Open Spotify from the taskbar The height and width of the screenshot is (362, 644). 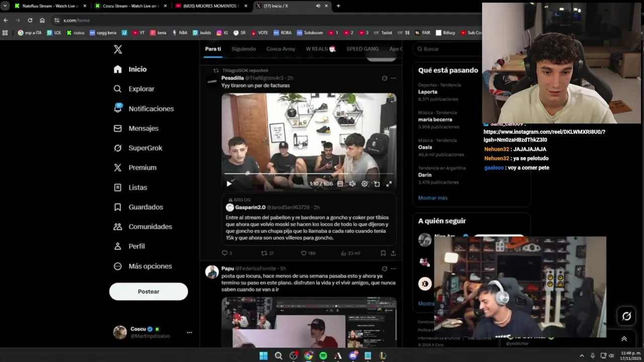tap(323, 355)
